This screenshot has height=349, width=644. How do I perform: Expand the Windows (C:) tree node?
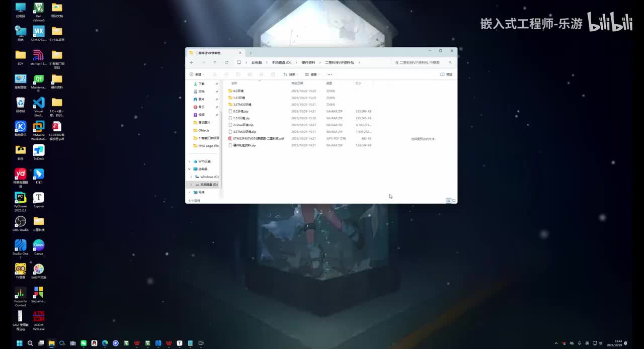191,177
